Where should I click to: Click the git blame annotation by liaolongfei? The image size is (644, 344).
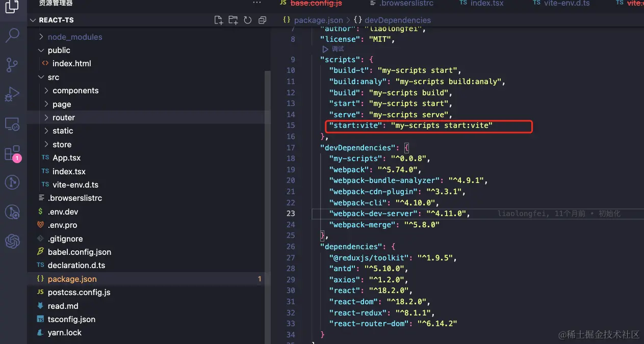click(x=559, y=214)
